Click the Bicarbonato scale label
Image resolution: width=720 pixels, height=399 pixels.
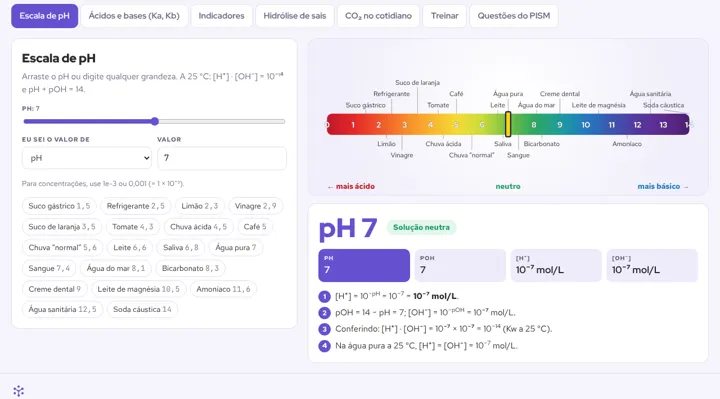(541, 144)
